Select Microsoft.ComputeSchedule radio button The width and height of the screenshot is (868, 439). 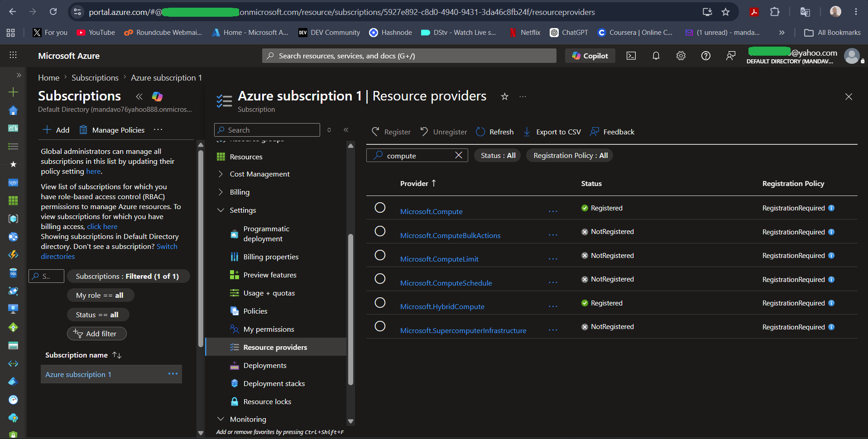(380, 279)
